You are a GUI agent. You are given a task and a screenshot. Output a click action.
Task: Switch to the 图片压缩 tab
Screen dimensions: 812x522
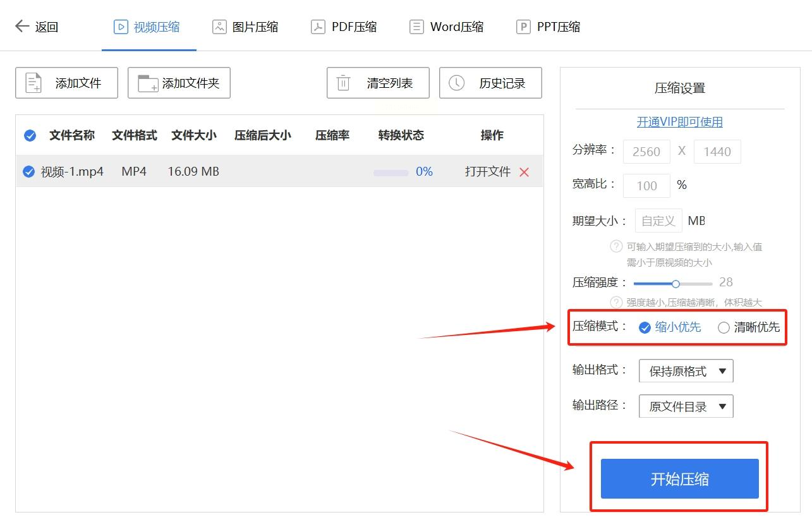pyautogui.click(x=245, y=27)
